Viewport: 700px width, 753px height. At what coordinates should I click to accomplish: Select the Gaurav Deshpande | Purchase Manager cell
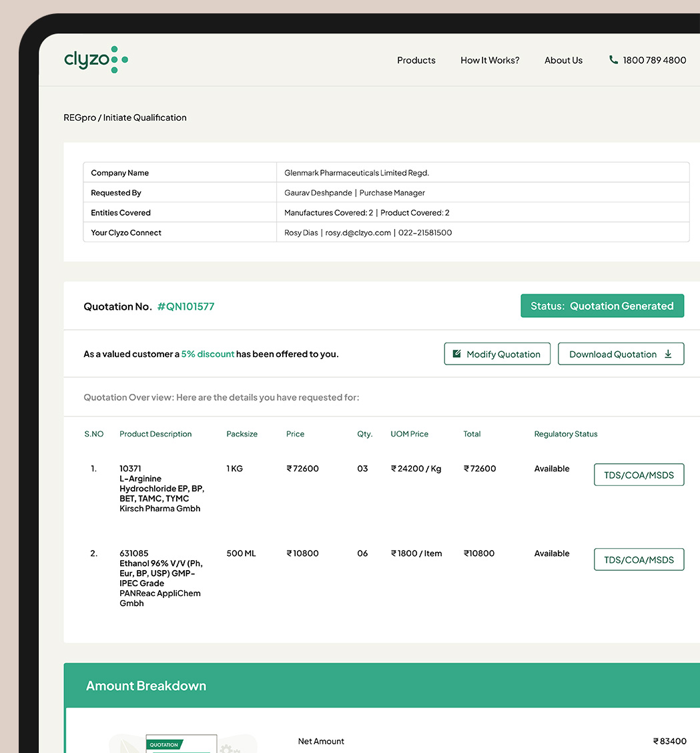coord(483,192)
